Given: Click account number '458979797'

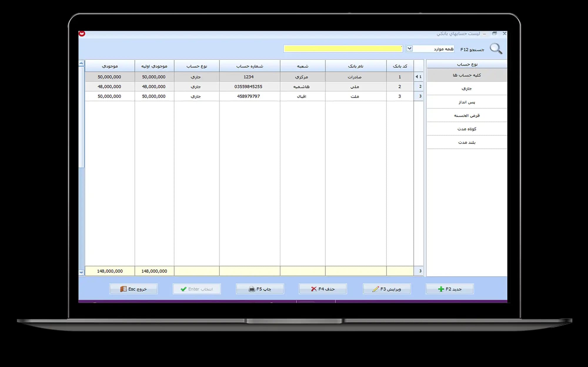Looking at the screenshot, I should (250, 96).
